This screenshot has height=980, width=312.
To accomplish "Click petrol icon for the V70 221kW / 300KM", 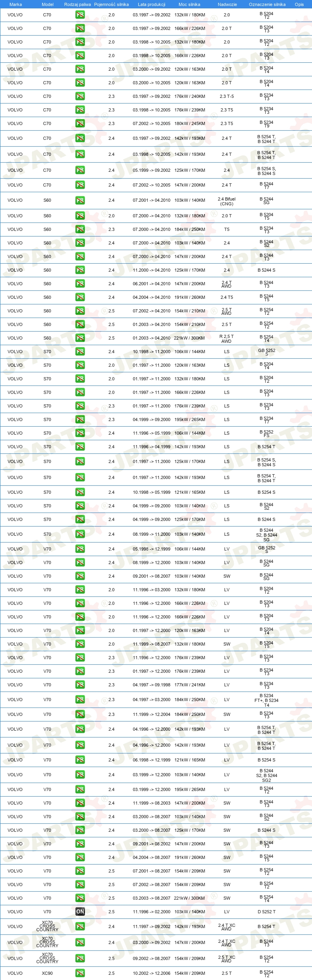I will click(80, 898).
